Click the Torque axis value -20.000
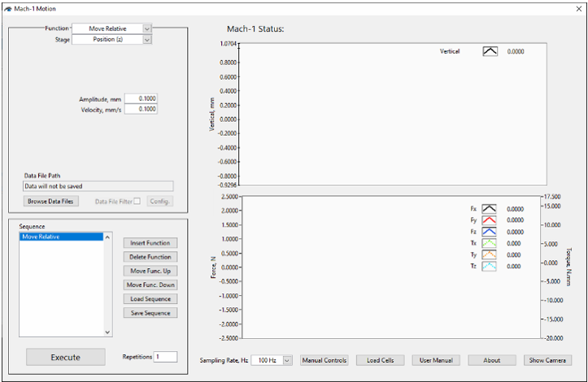588x382 pixels. point(554,338)
